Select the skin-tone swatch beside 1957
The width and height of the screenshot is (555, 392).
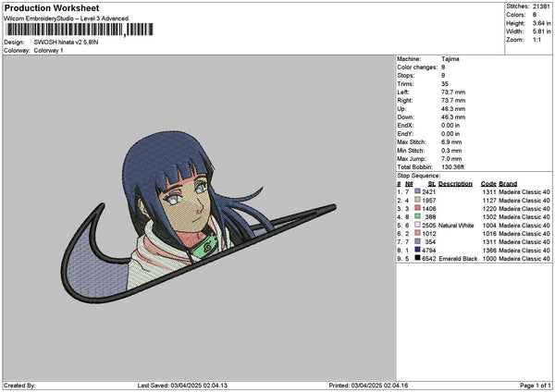417,200
